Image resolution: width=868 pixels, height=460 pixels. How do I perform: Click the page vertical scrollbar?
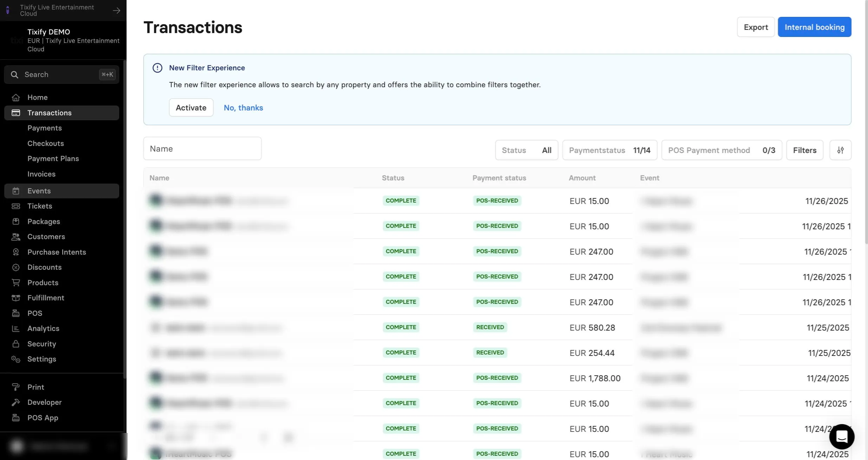tap(866, 122)
